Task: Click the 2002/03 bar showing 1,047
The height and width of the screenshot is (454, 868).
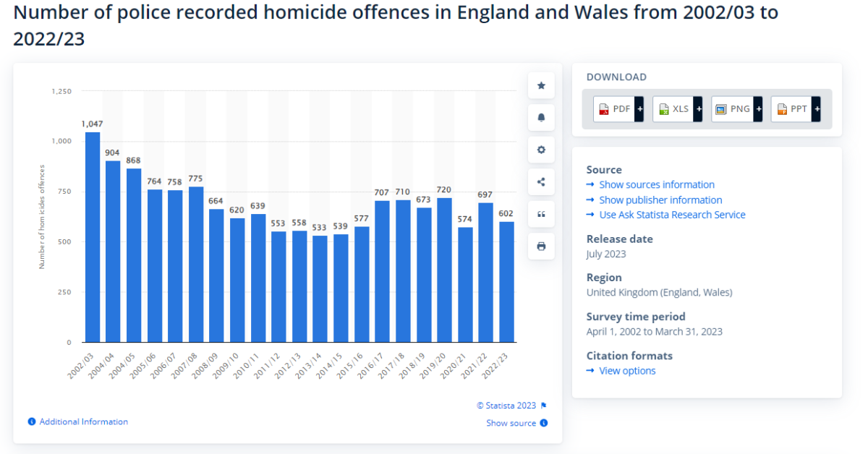Action: (93, 237)
